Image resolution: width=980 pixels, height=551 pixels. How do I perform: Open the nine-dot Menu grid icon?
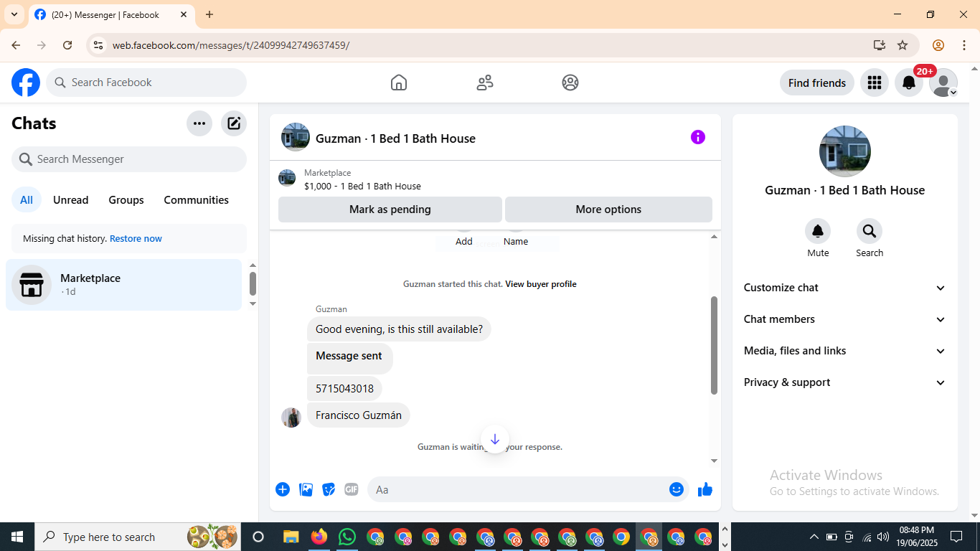tap(874, 83)
